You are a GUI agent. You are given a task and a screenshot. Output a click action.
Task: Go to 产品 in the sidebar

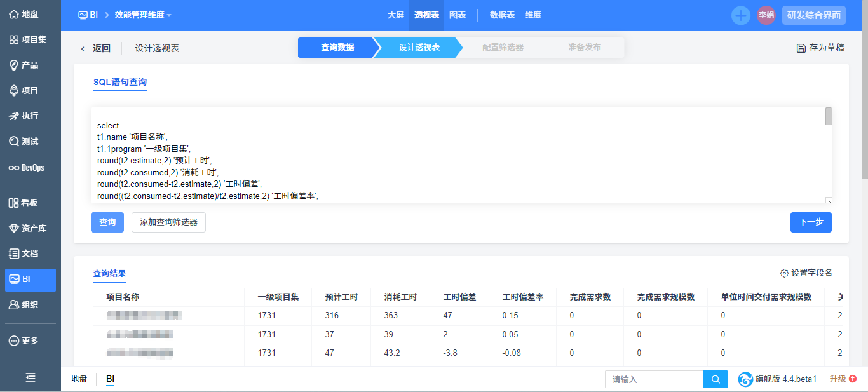pyautogui.click(x=13, y=65)
